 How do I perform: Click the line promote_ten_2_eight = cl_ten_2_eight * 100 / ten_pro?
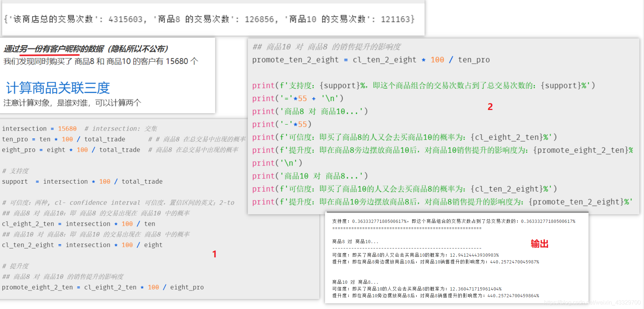tap(371, 60)
